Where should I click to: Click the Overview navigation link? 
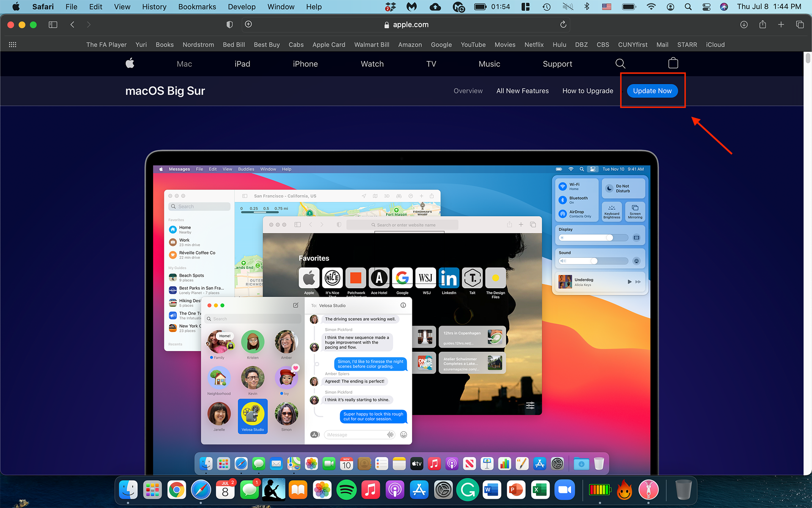pos(468,91)
